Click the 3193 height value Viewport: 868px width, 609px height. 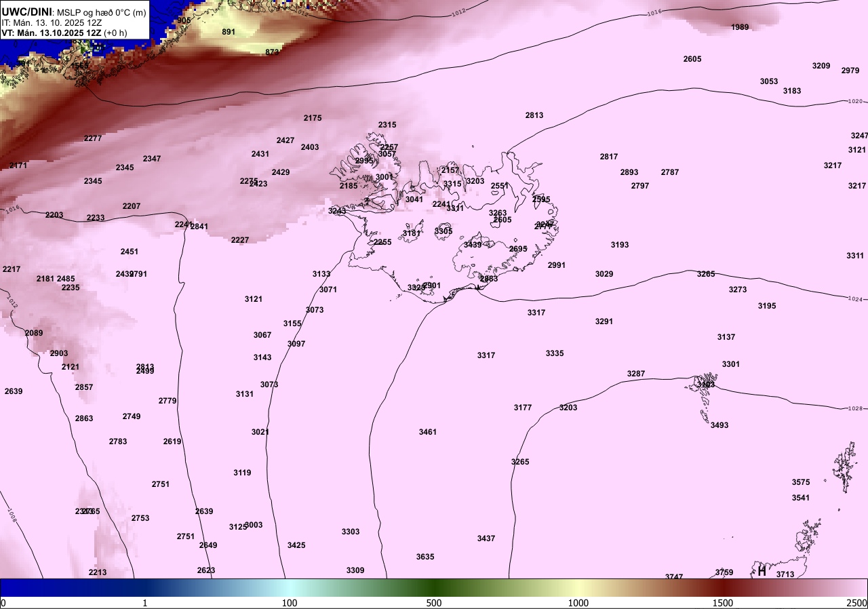(620, 245)
